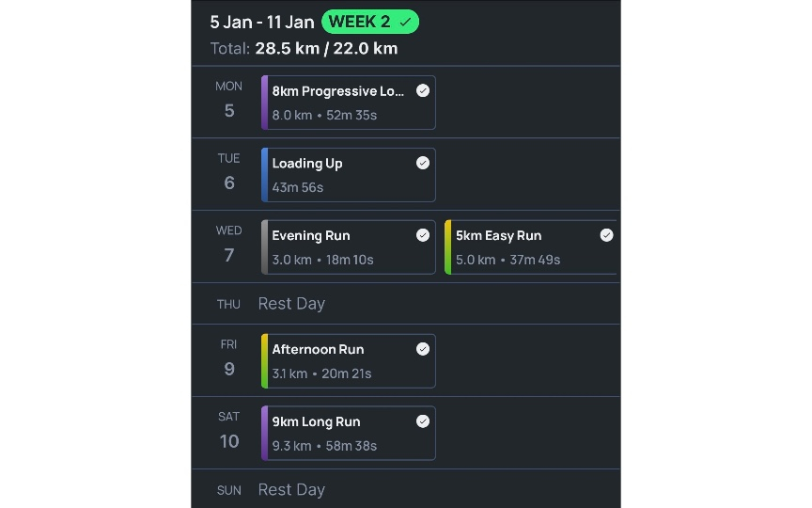Click the Monday 5 day label
This screenshot has height=508, width=812.
tap(229, 100)
